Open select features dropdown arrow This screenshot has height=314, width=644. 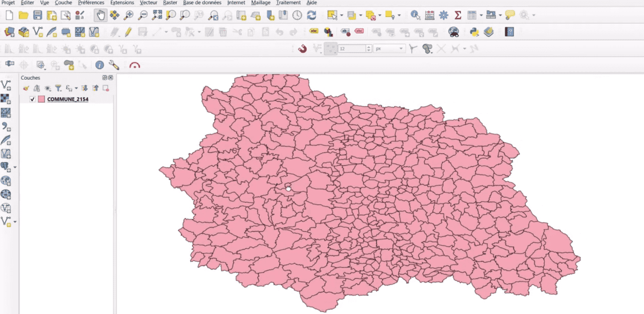(342, 16)
